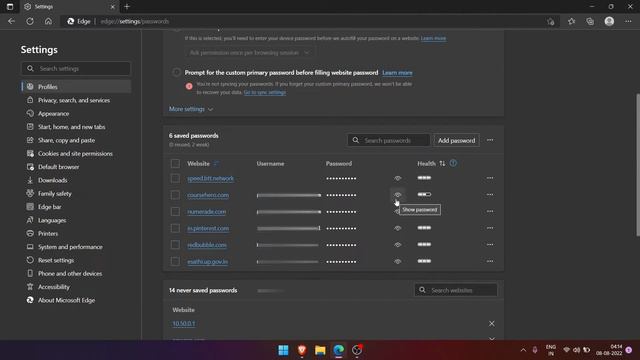
Task: Open Windows Start menu
Action: [x=283, y=350]
